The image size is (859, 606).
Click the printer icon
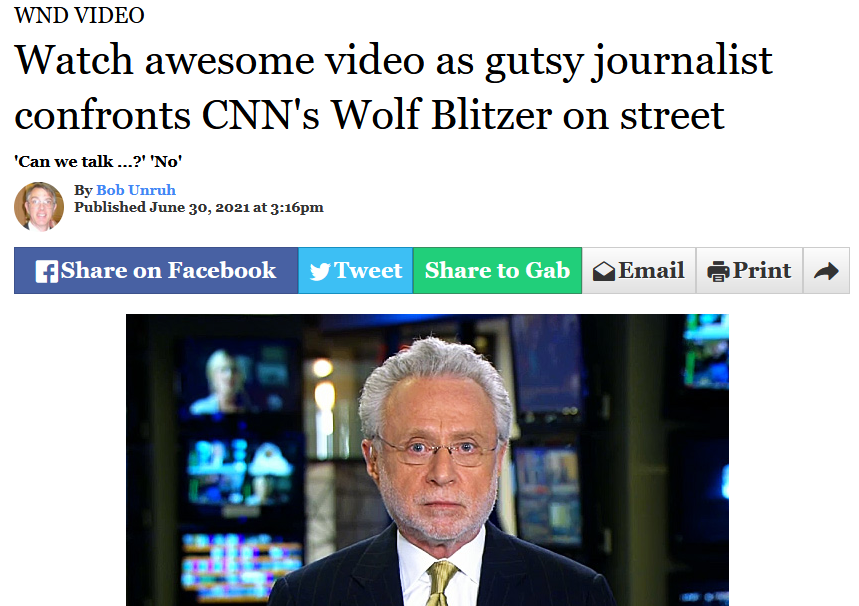(x=718, y=271)
